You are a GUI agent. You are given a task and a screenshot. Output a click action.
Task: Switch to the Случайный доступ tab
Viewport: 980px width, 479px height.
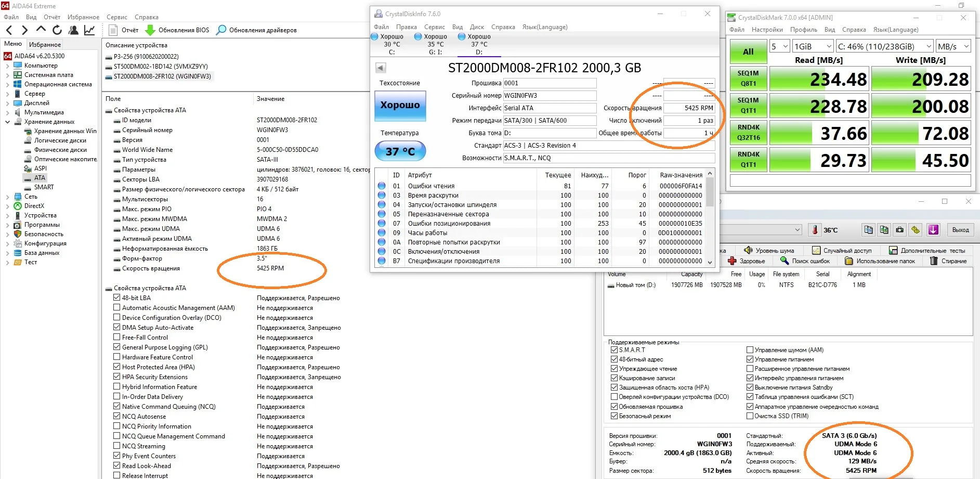tap(842, 251)
